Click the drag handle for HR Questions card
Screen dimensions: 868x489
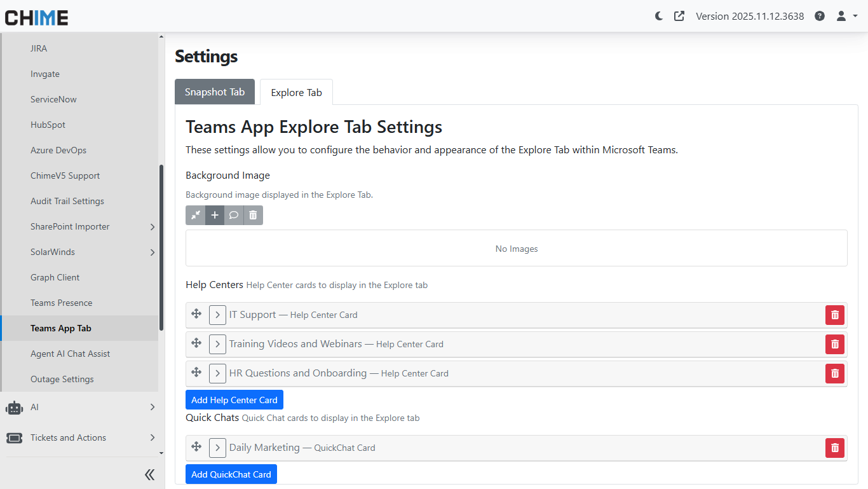click(x=196, y=373)
